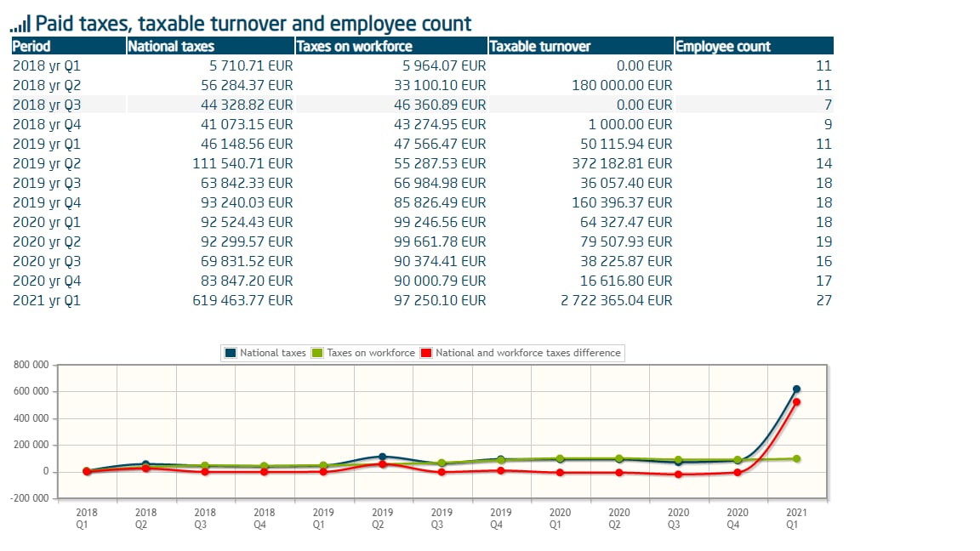Viewport: 980px width, 551px height.
Task: Click the 2019 Q2 blue national taxes point
Action: point(383,457)
